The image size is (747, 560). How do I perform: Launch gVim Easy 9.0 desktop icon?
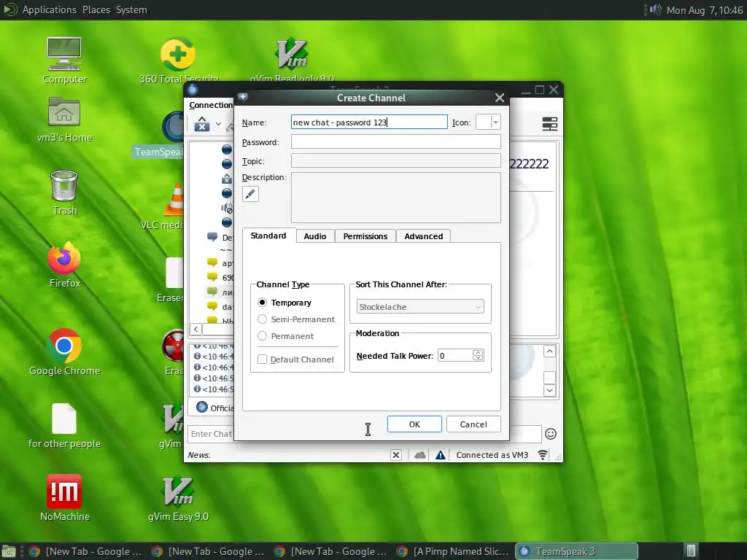click(x=178, y=498)
